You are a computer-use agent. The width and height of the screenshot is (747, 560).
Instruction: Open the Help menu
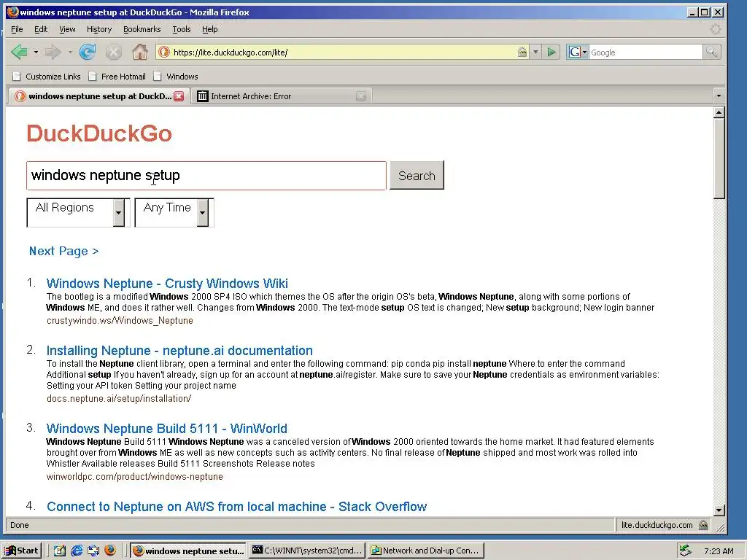click(x=209, y=29)
